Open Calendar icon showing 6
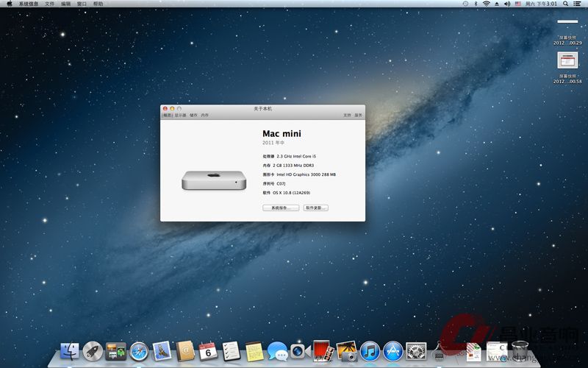This screenshot has height=368, width=588. [208, 352]
